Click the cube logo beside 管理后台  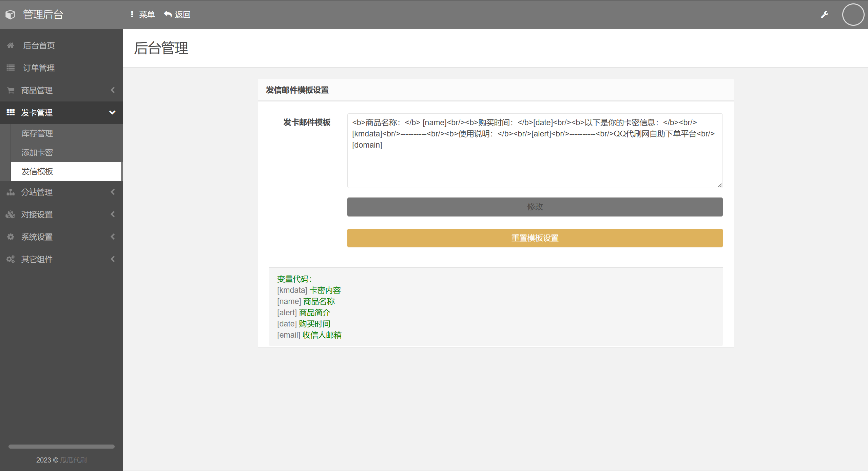11,15
